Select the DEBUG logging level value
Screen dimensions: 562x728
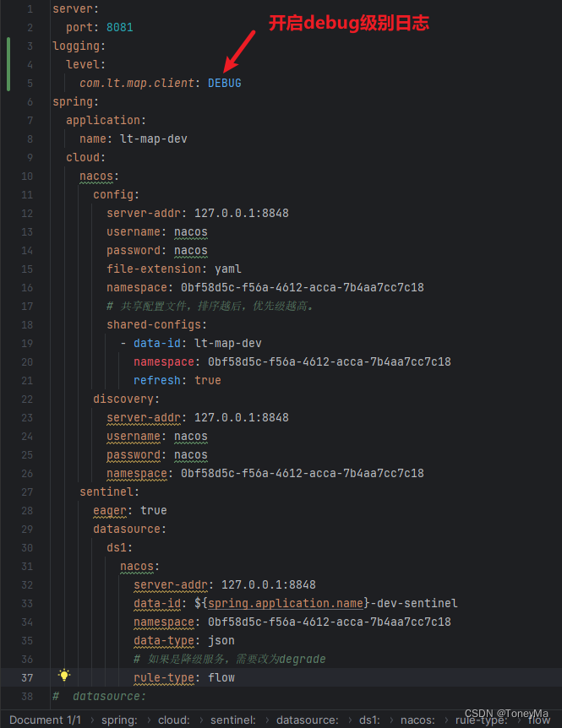(x=224, y=83)
